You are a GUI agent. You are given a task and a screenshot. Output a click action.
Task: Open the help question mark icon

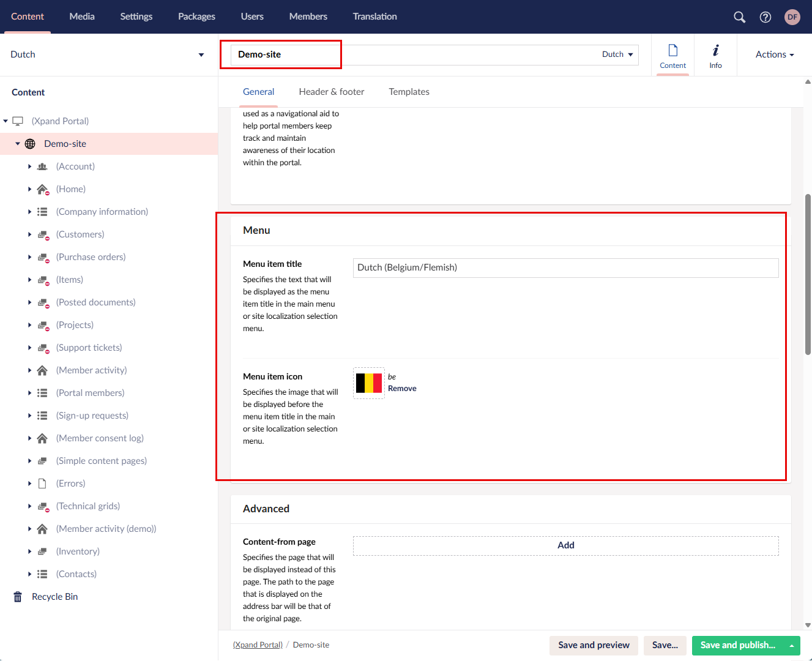click(765, 17)
